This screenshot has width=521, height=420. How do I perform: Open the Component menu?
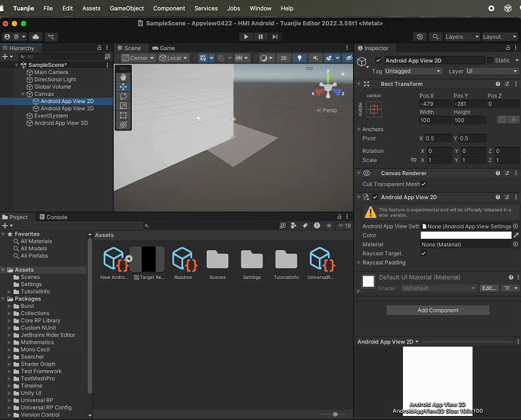[169, 9]
